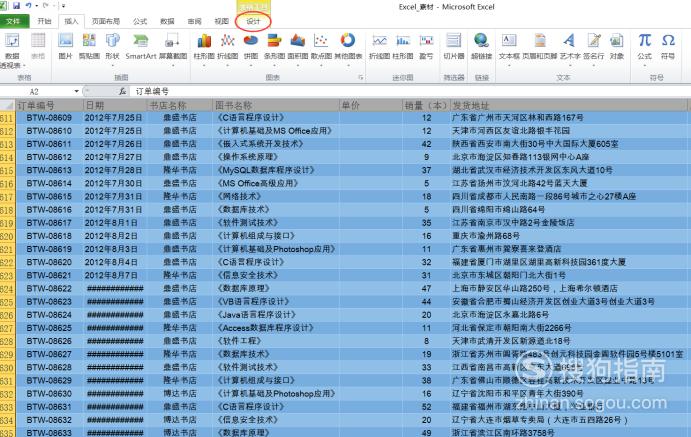Viewport: 691px width, 437px height.
Task: Click the Redo arrow icon
Action: (46, 6)
